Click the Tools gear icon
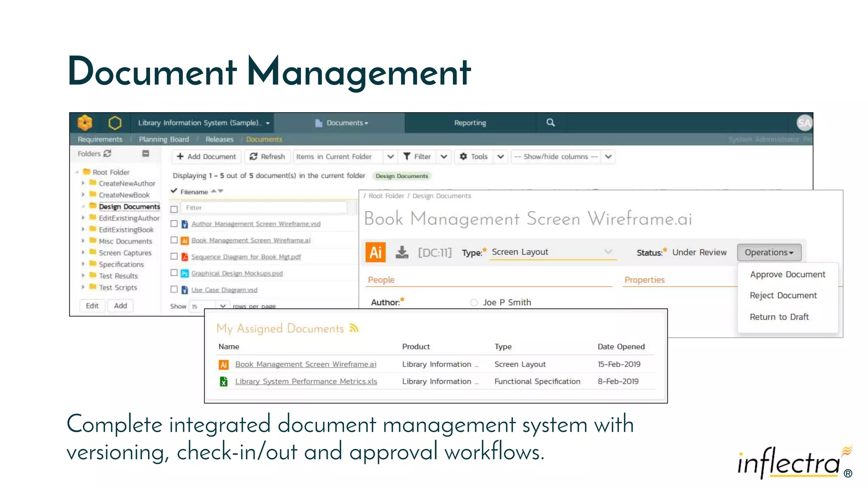This screenshot has height=488, width=868. (x=463, y=156)
